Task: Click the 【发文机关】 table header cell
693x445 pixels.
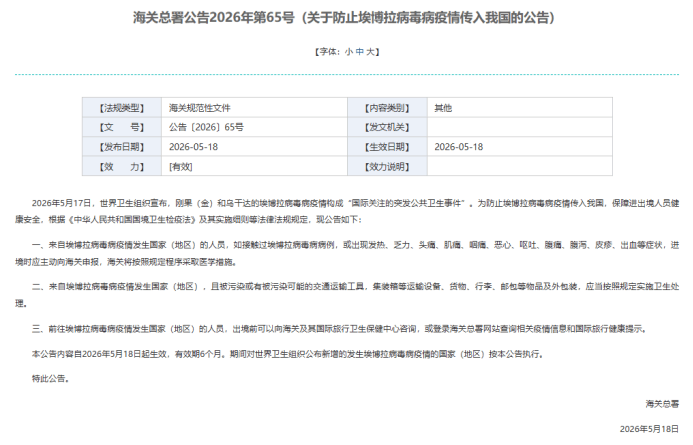Action: [387, 127]
